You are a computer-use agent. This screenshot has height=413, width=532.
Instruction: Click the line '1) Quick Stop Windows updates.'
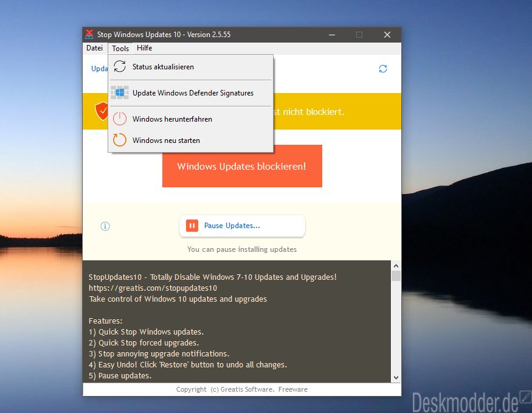click(x=147, y=332)
